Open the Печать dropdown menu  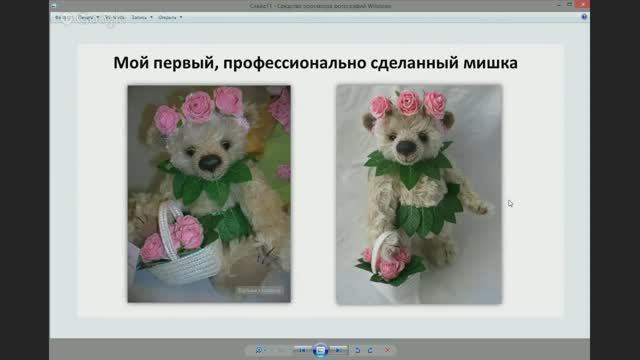click(x=89, y=18)
